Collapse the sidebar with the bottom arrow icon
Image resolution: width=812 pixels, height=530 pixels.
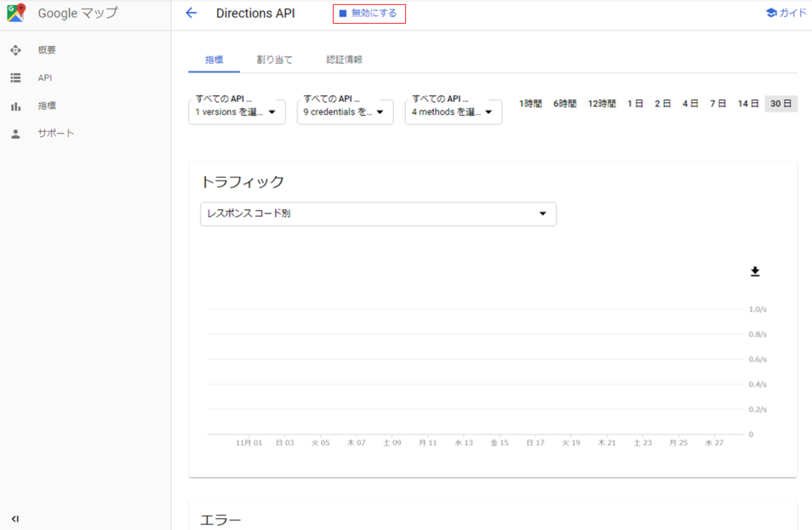(x=15, y=519)
